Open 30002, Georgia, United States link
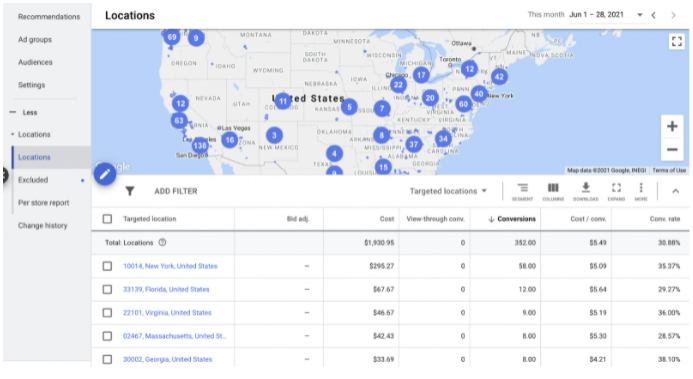The image size is (693, 379). [x=168, y=359]
